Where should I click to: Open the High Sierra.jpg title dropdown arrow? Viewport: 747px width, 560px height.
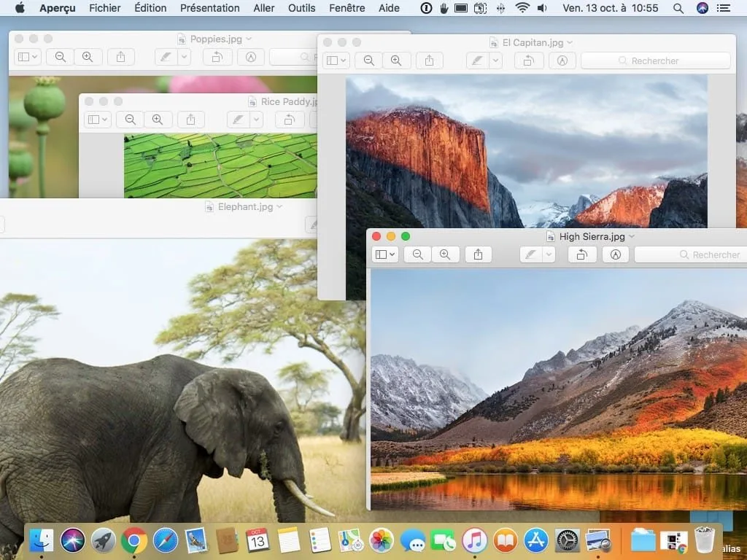click(x=632, y=236)
